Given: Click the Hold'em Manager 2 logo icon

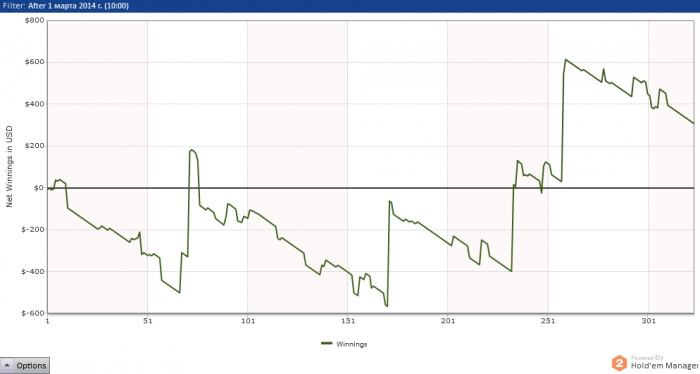Looking at the screenshot, I should (619, 363).
